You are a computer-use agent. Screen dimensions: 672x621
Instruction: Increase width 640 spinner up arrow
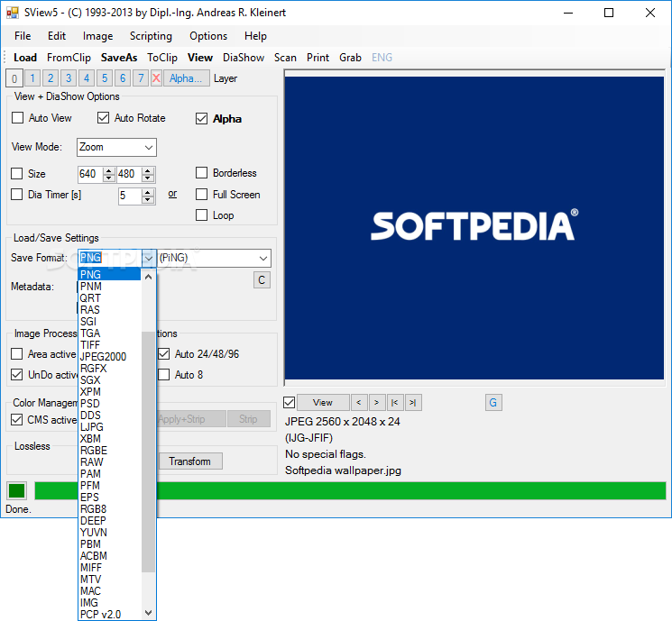[109, 170]
